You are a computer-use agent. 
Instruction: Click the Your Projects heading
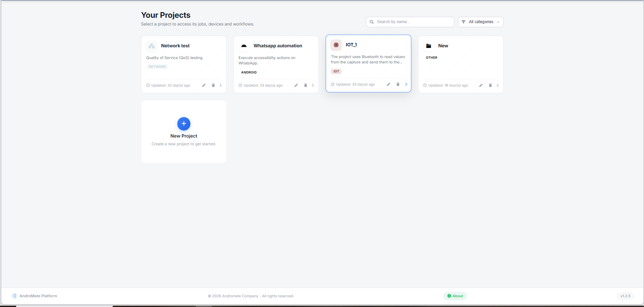pyautogui.click(x=166, y=15)
